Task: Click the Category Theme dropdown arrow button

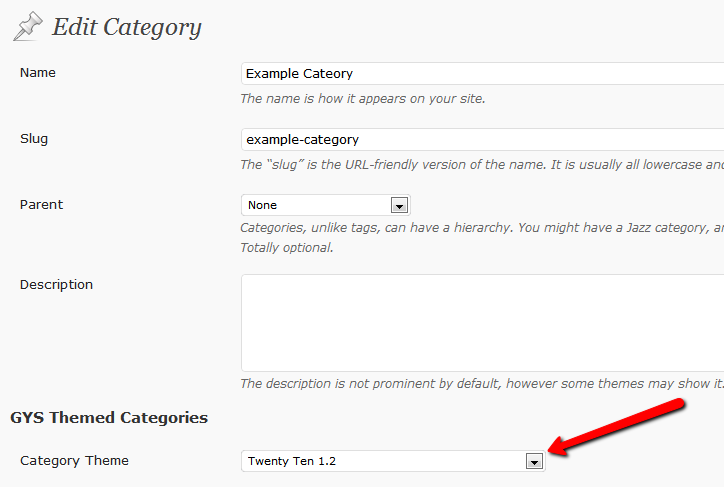Action: (534, 461)
